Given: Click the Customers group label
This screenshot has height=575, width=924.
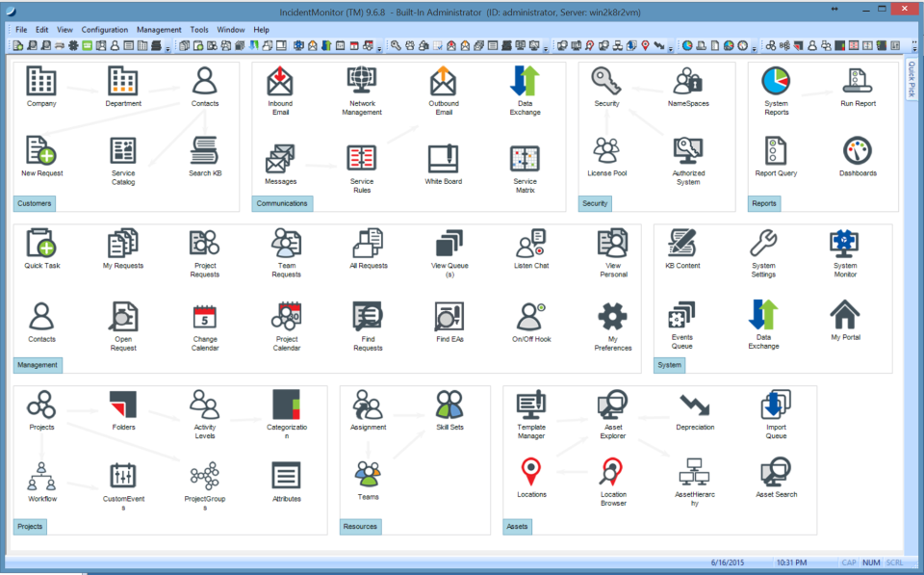Looking at the screenshot, I should pos(35,203).
